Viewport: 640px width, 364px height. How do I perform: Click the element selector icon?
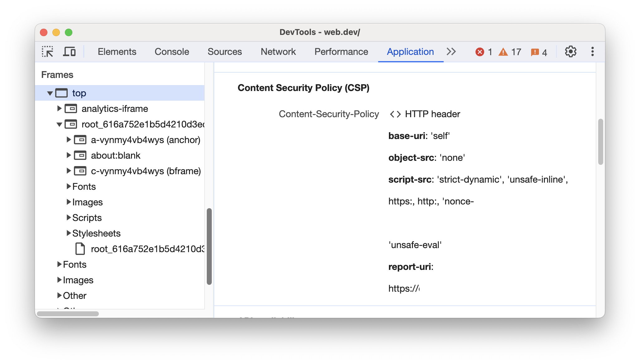click(x=48, y=51)
